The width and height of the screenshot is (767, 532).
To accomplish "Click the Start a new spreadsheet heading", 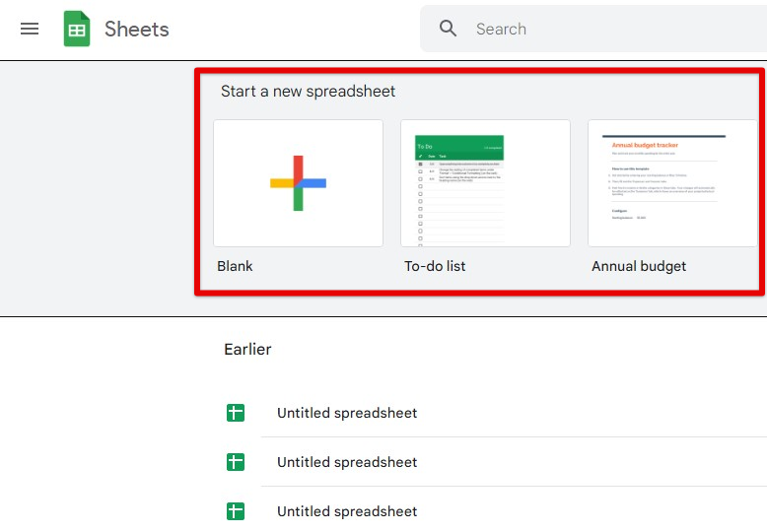I will tap(309, 92).
